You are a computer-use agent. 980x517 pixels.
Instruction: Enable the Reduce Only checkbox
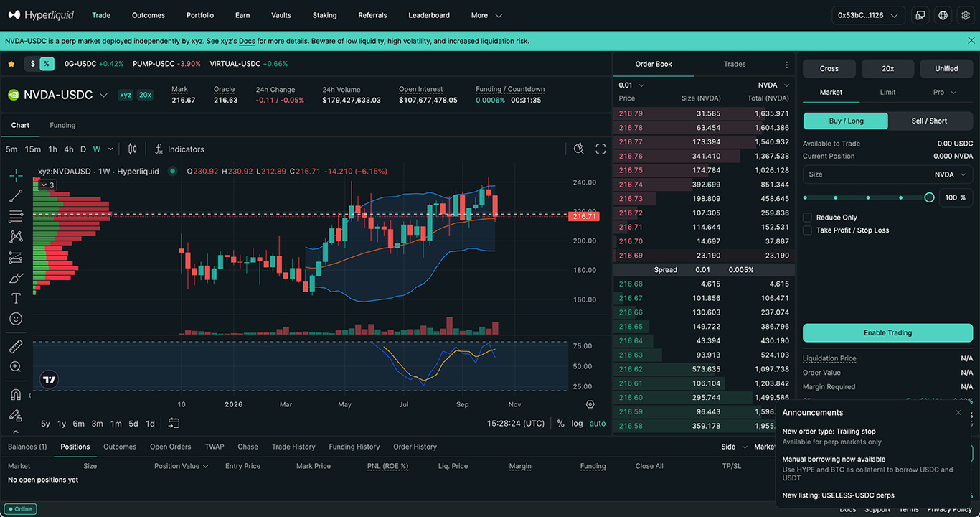[808, 218]
